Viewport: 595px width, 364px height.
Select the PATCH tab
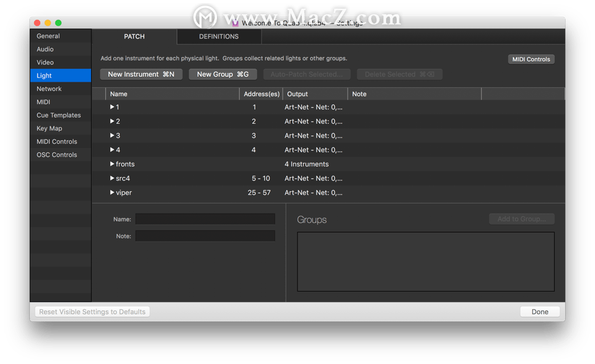134,37
